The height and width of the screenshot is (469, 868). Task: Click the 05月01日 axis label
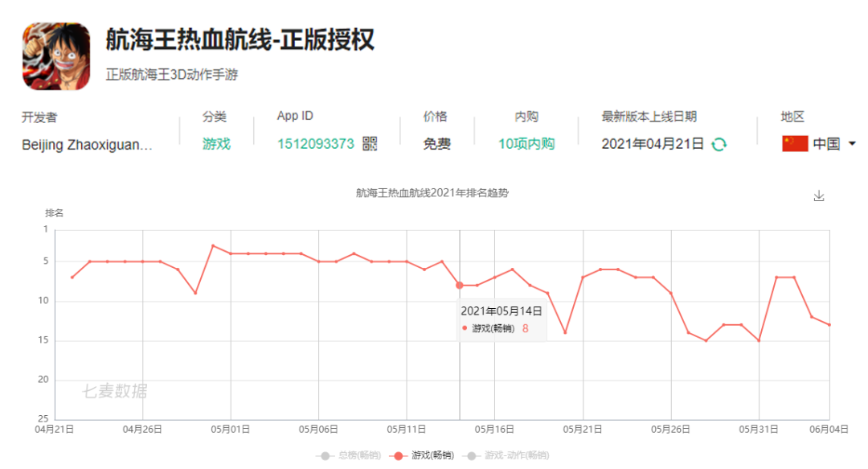231,430
